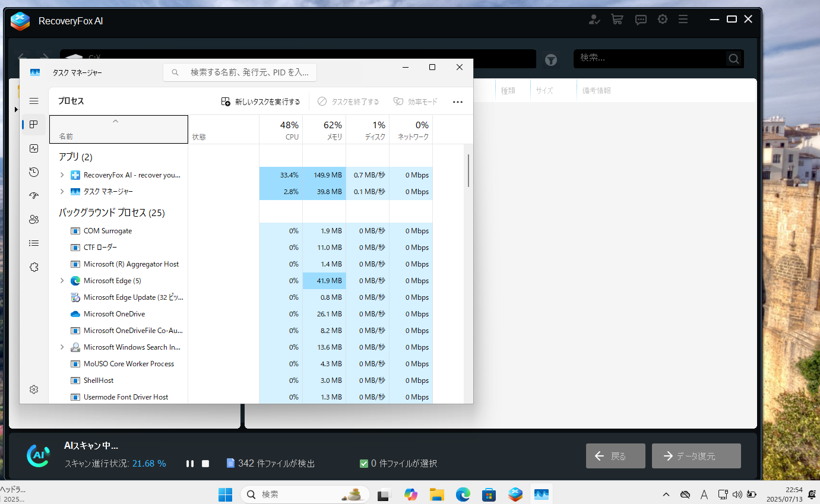Open Users icon in Task Manager sidebar

[x=34, y=220]
